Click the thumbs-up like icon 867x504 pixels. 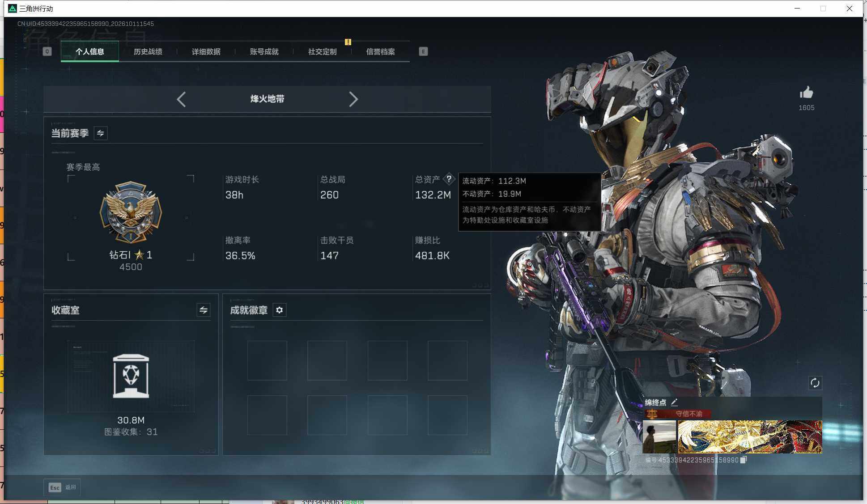(x=806, y=93)
